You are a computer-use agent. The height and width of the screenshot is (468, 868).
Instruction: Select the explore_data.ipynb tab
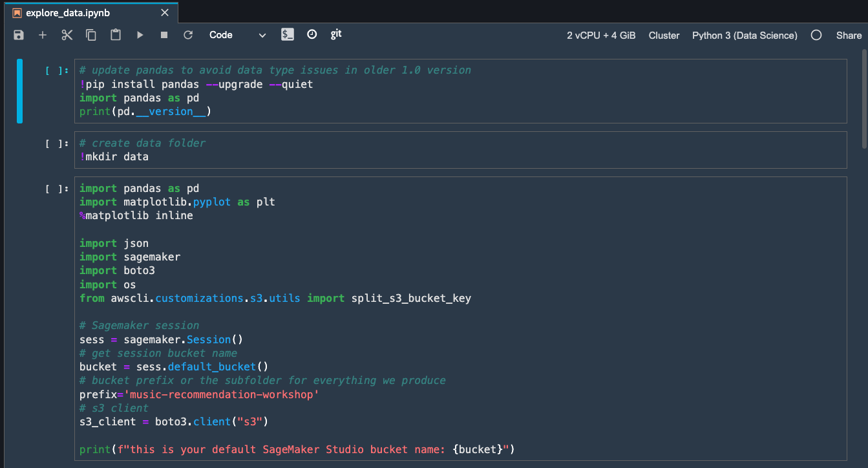click(90, 13)
